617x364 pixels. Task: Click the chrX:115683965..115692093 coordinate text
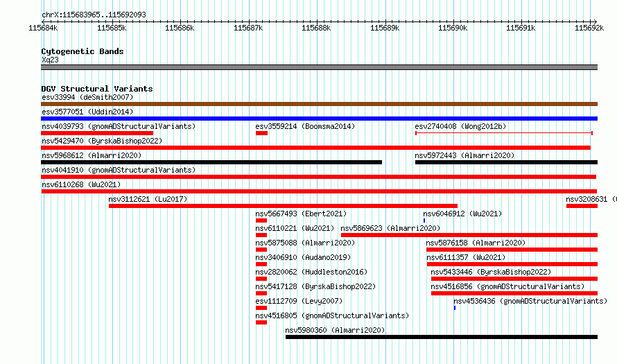(x=94, y=15)
